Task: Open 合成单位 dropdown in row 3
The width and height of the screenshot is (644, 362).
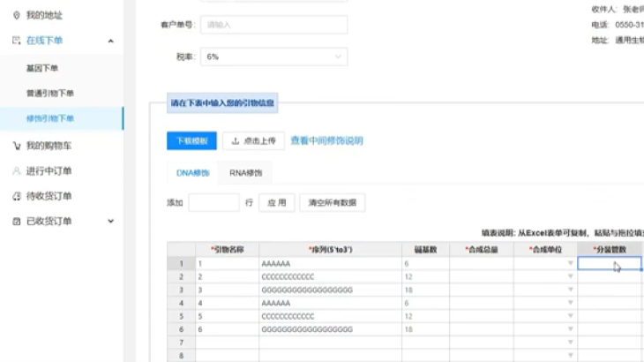Action: click(x=570, y=290)
